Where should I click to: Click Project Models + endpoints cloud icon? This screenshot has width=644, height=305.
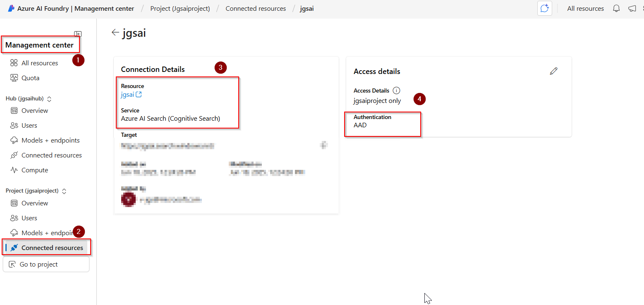point(14,233)
